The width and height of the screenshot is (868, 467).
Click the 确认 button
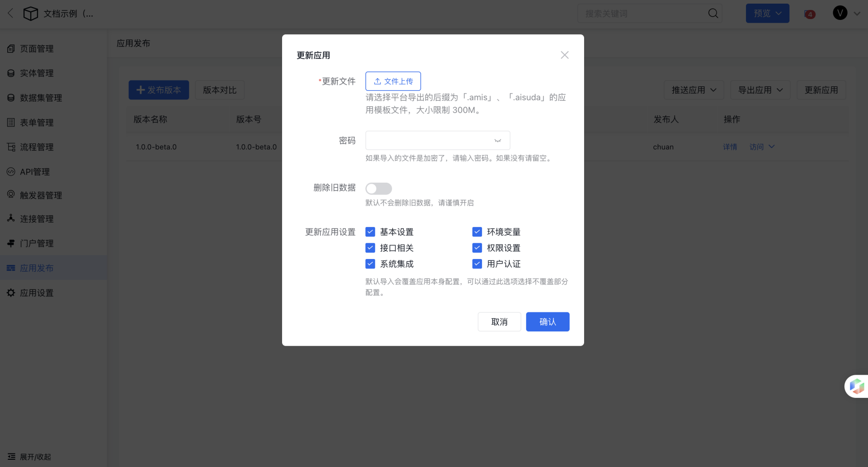[x=547, y=322]
